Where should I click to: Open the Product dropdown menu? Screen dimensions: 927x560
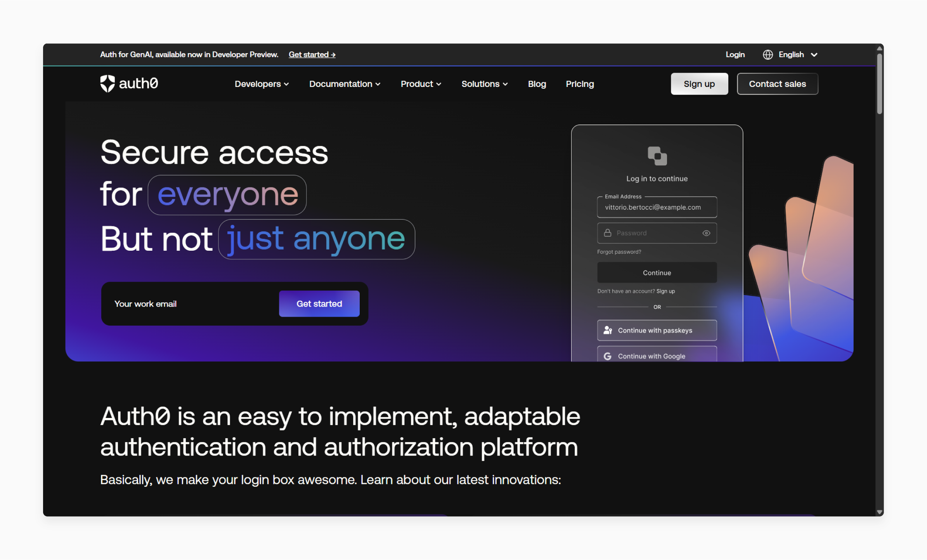[421, 84]
